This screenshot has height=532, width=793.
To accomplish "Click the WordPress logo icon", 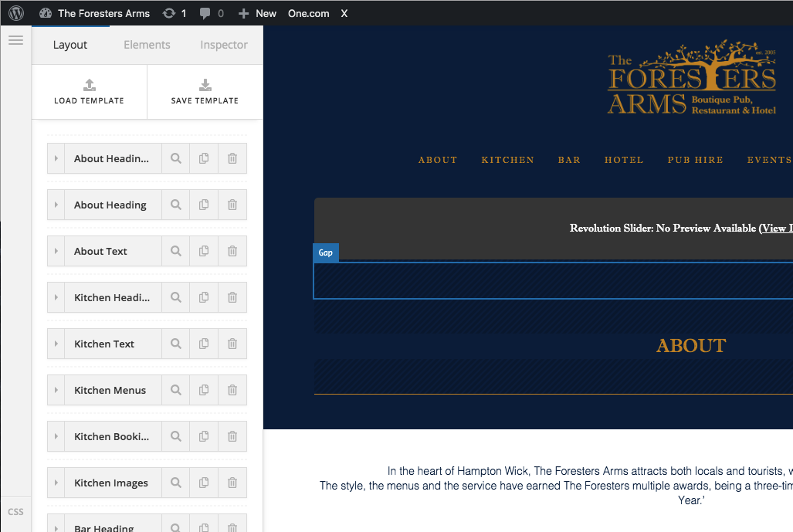I will [x=16, y=13].
